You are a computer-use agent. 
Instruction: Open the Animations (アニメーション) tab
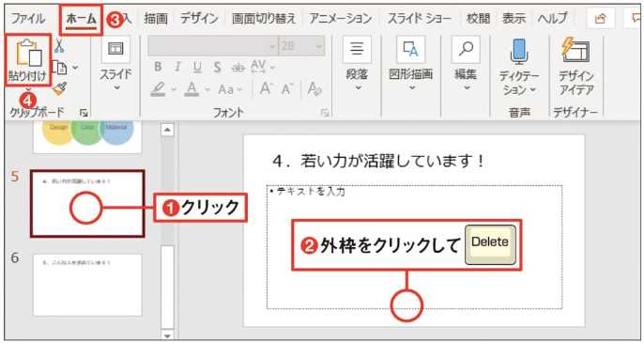[x=341, y=19]
